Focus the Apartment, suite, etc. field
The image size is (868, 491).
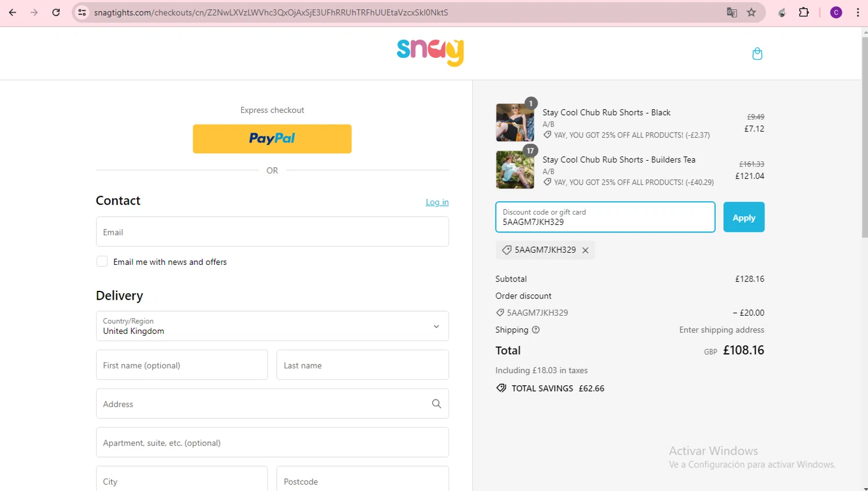click(x=272, y=442)
